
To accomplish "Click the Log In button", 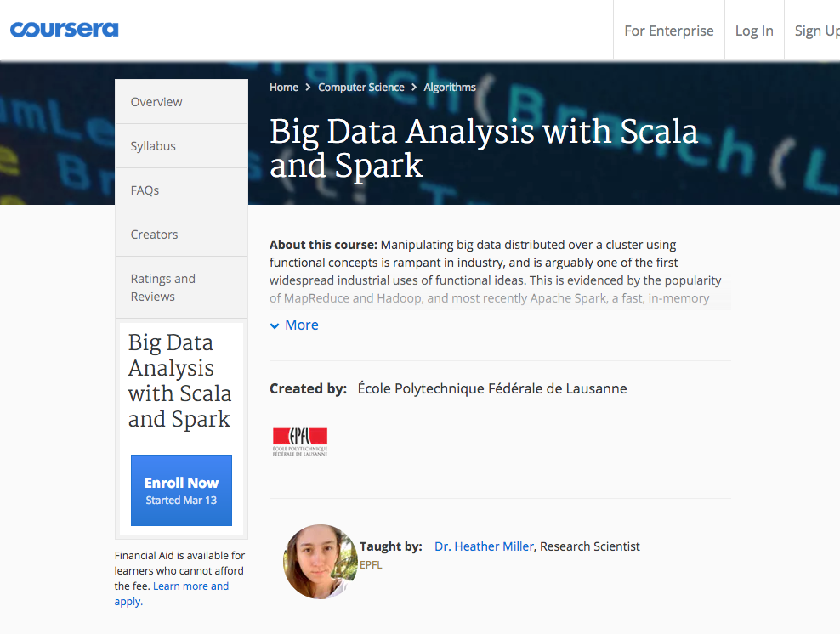I will (x=754, y=31).
